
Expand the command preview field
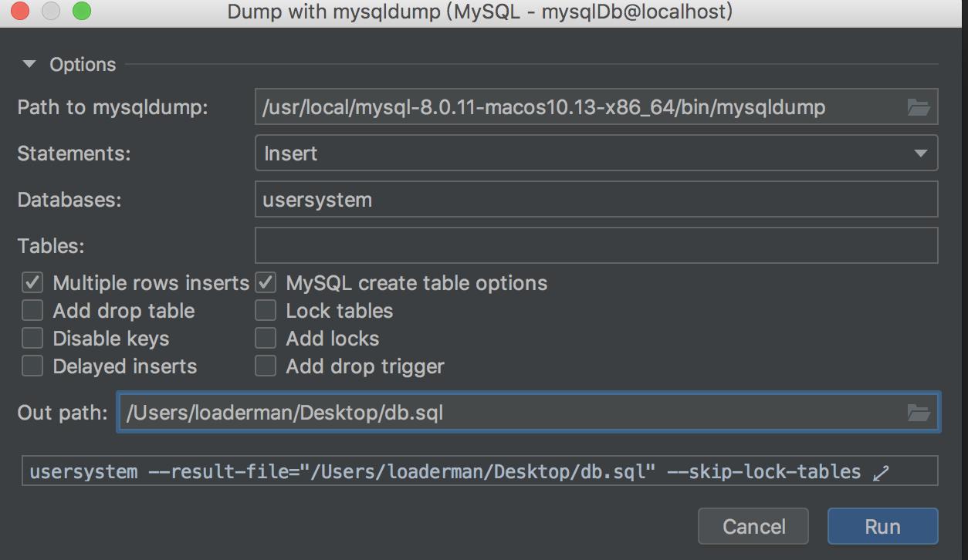click(881, 472)
